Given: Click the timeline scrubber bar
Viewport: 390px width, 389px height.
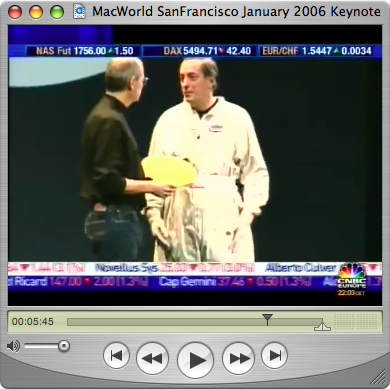Looking at the screenshot, I should point(194,322).
